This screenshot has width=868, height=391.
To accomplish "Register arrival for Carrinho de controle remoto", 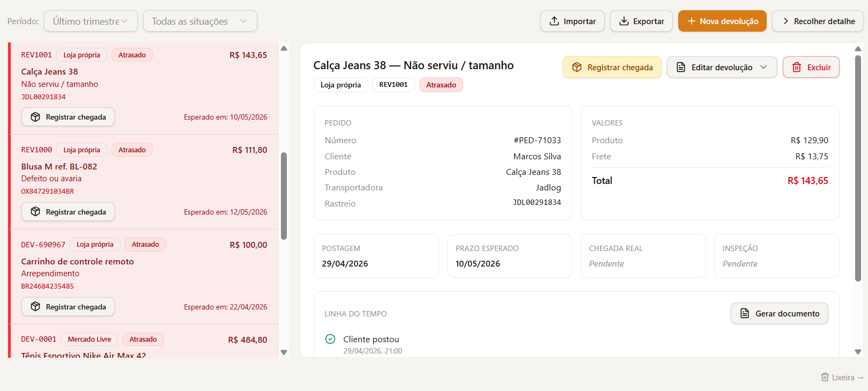I will (68, 307).
